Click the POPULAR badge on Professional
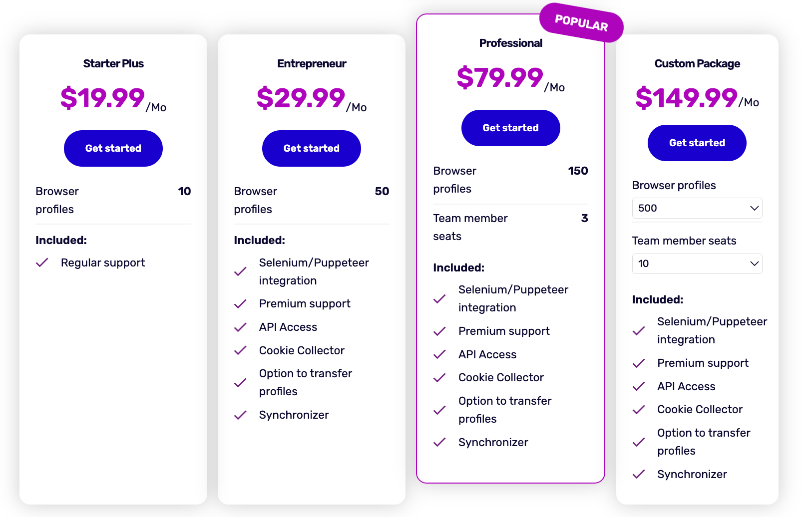The height and width of the screenshot is (517, 812). [581, 23]
